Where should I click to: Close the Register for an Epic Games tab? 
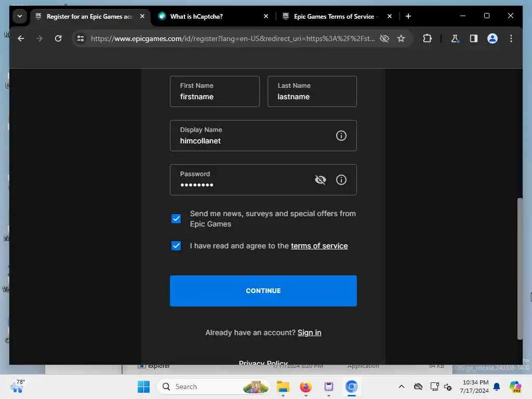pos(142,16)
